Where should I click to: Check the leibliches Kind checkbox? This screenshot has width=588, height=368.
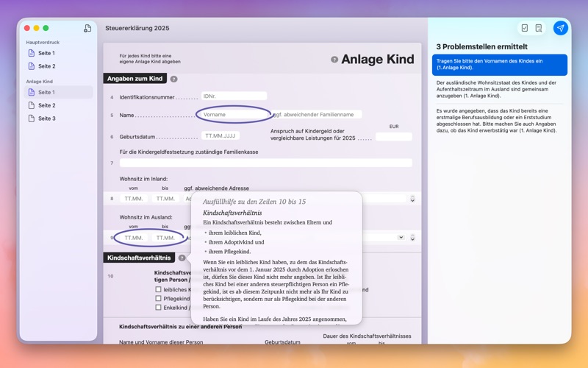pos(158,289)
